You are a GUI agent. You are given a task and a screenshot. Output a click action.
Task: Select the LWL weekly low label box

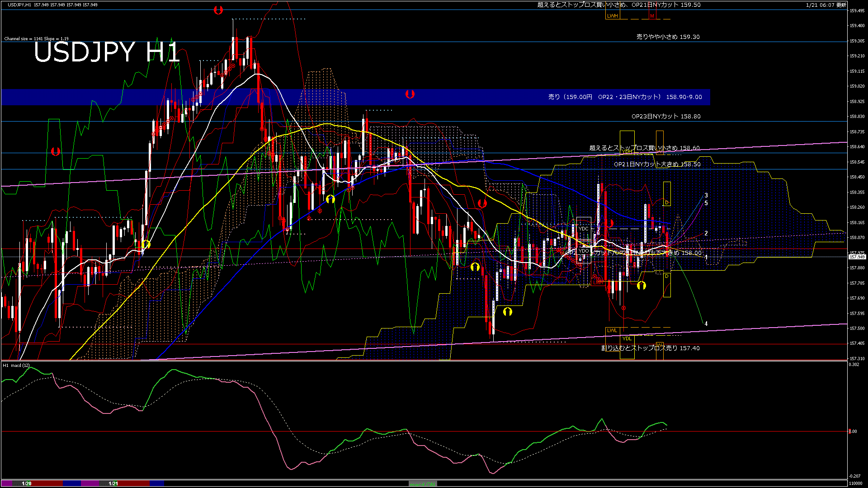612,330
